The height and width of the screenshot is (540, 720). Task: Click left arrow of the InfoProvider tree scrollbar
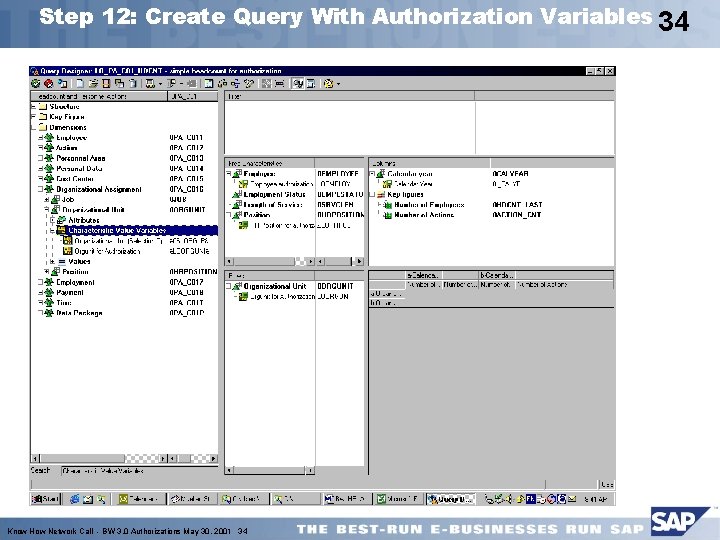tap(36, 458)
